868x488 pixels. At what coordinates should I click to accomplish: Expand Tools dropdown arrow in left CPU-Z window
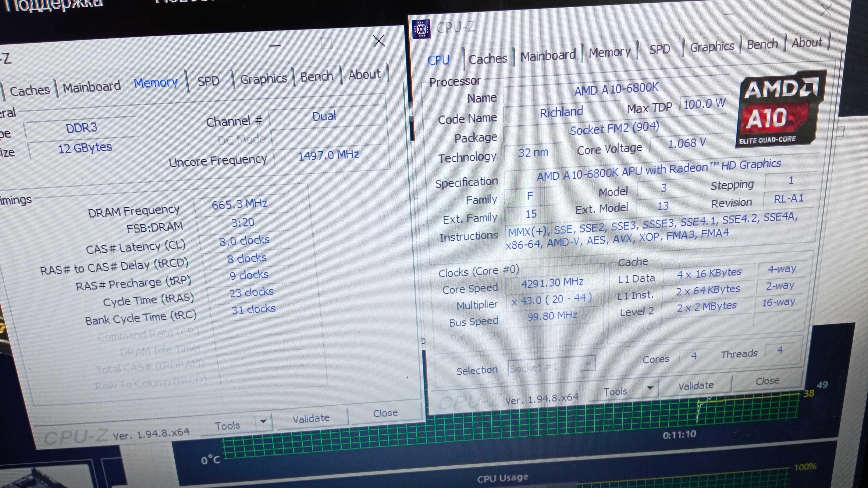coord(263,421)
